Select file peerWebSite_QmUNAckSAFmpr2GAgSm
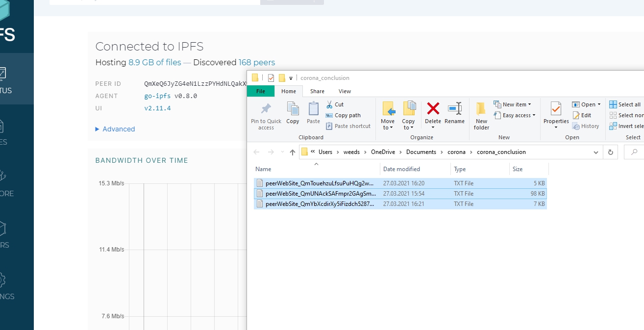Viewport: 644px width, 330px height. tap(400, 194)
